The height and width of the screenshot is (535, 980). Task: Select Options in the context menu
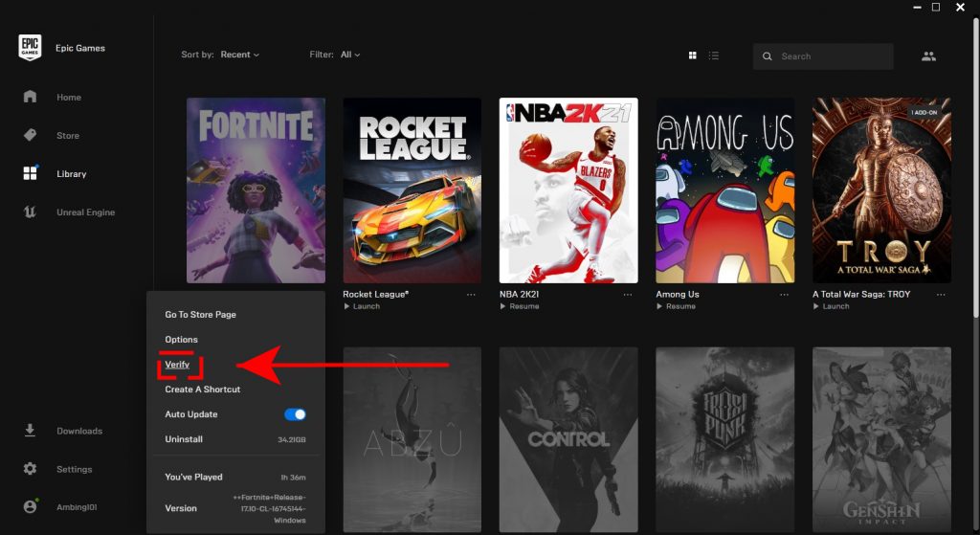tap(181, 340)
